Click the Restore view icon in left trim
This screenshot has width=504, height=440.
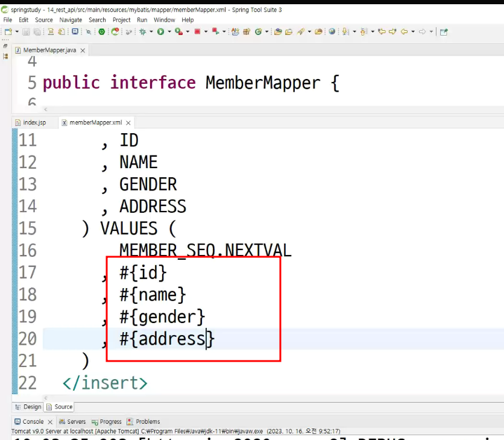(5, 46)
